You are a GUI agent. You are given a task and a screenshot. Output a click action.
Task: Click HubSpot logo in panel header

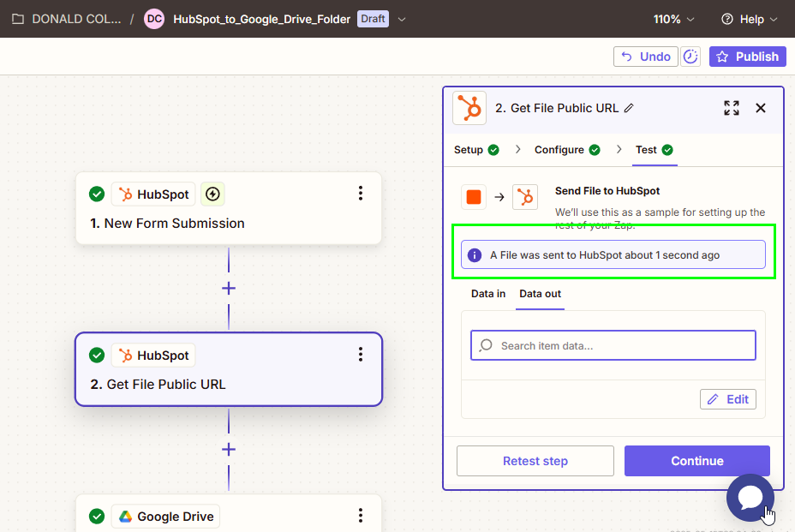pos(469,108)
